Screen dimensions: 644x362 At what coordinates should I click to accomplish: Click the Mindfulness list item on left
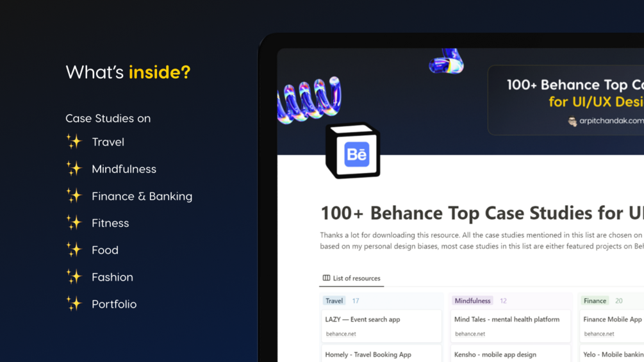(124, 169)
